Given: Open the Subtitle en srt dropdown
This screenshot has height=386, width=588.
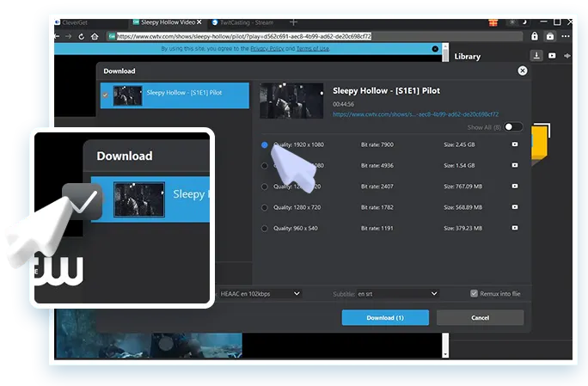Looking at the screenshot, I should point(397,294).
